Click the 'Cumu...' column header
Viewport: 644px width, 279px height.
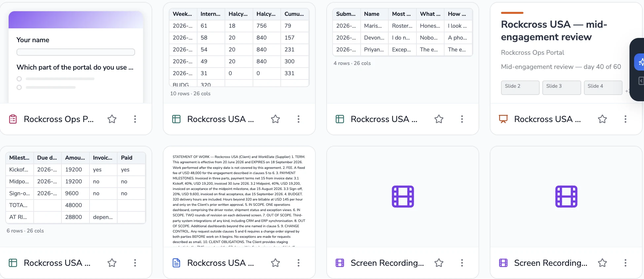coord(295,14)
